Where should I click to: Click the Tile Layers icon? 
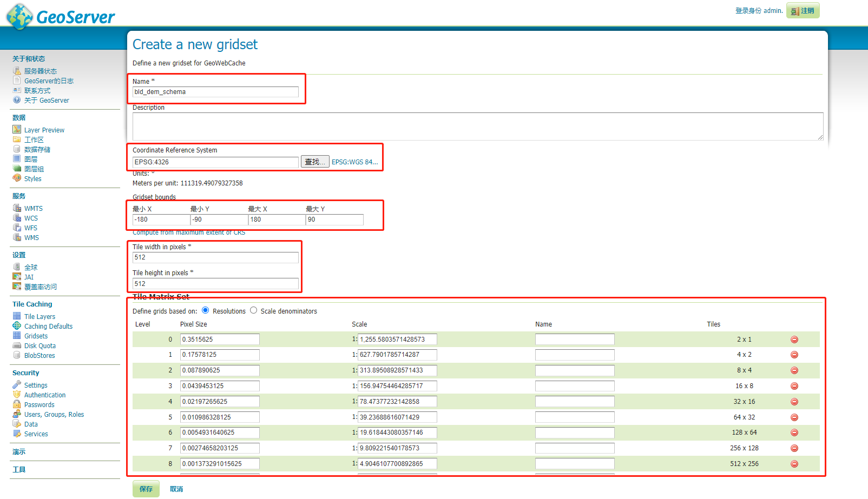(x=17, y=316)
